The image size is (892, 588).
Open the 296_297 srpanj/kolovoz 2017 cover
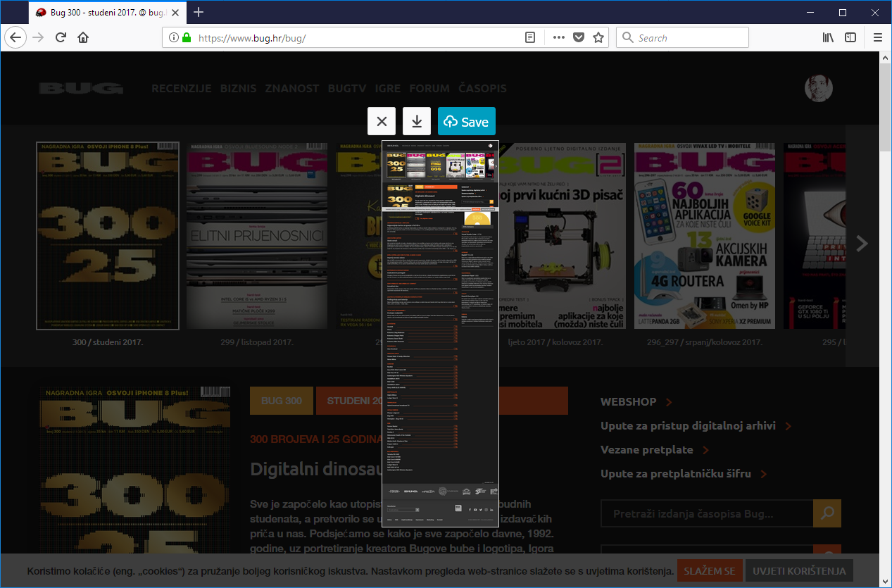click(705, 236)
